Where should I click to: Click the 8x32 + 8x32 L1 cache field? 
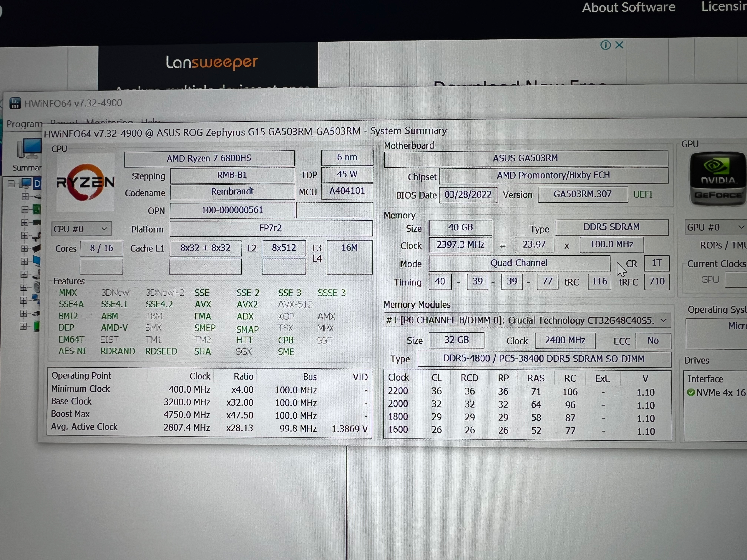(205, 248)
